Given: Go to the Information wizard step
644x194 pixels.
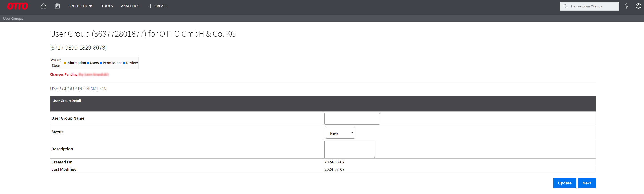Looking at the screenshot, I should point(75,63).
